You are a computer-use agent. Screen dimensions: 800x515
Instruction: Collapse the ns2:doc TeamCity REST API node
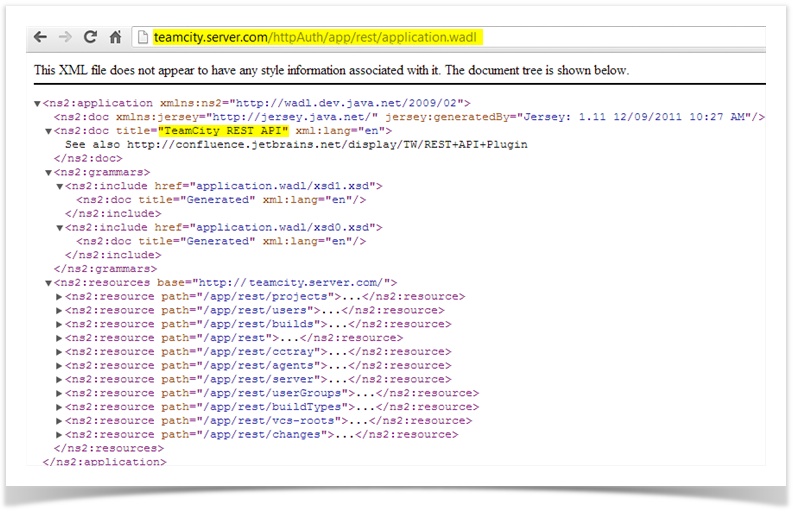pyautogui.click(x=49, y=131)
